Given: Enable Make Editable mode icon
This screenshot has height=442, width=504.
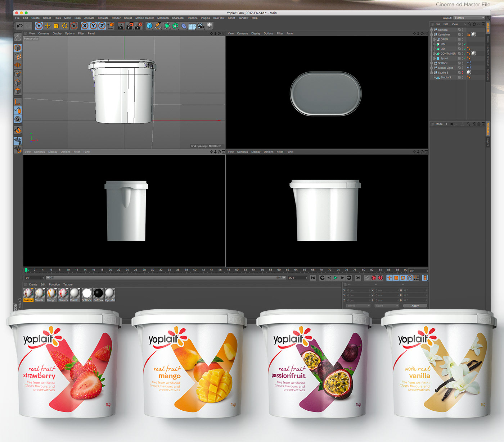Looking at the screenshot, I should click(x=17, y=37).
